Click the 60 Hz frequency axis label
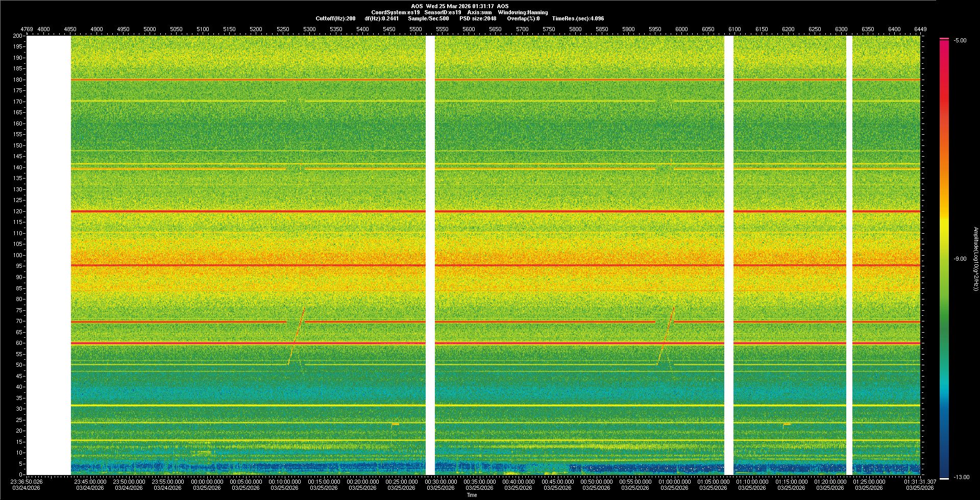This screenshot has height=500, width=980. click(x=19, y=343)
